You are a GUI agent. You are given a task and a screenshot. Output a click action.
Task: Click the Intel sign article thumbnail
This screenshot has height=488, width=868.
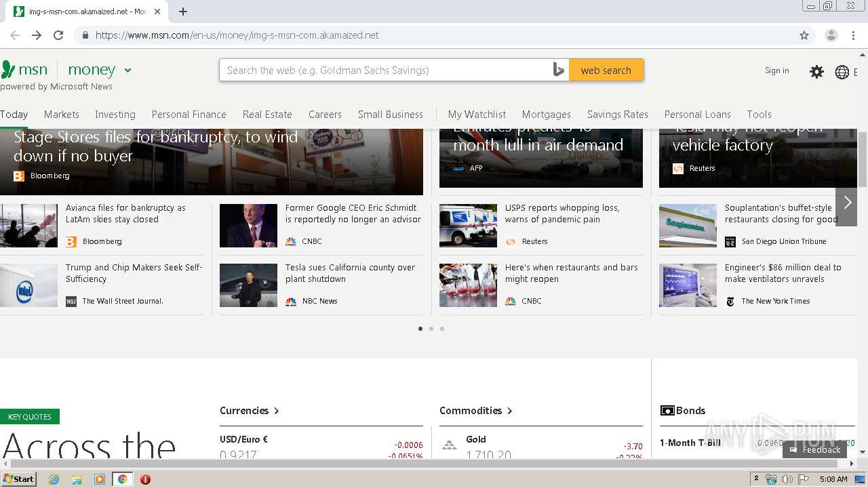[28, 285]
